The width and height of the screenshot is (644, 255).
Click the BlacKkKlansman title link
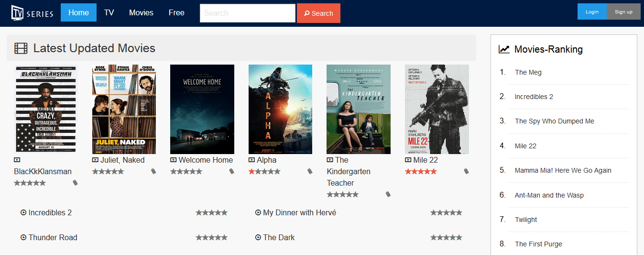coord(43,171)
